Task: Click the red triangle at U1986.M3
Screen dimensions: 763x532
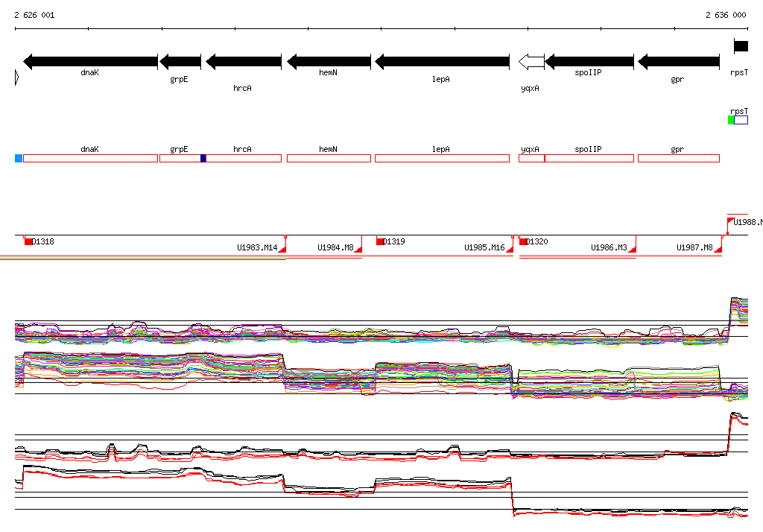Action: tap(632, 249)
